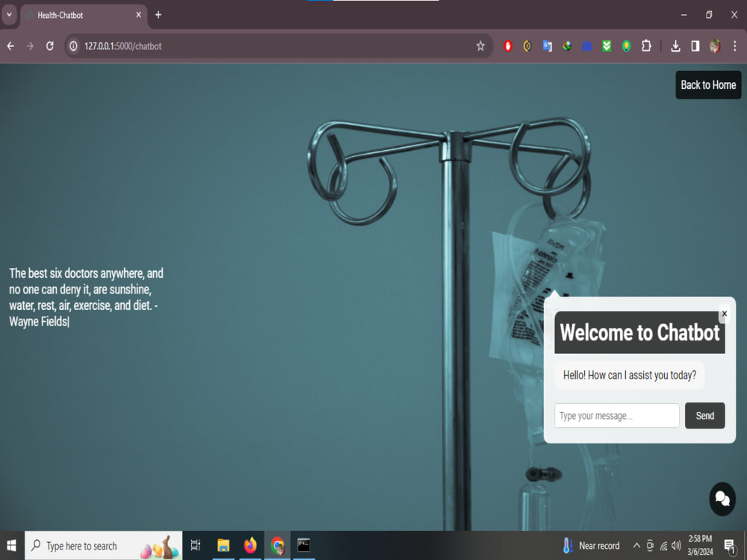747x560 pixels.
Task: Bookmark this page with the star icon
Action: [x=480, y=46]
